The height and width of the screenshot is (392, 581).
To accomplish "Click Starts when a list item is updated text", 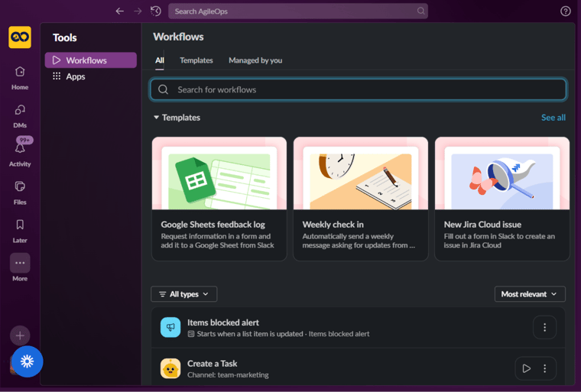I will [x=250, y=334].
